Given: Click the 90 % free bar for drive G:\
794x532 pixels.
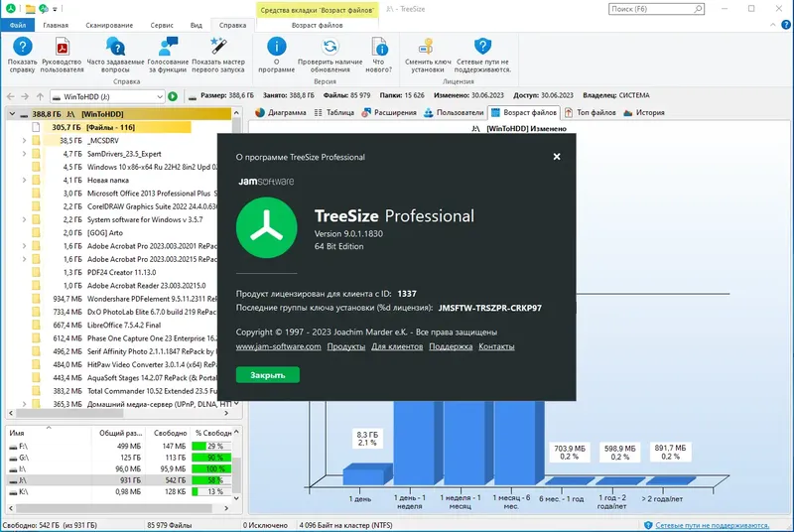Looking at the screenshot, I should pyautogui.click(x=211, y=458).
